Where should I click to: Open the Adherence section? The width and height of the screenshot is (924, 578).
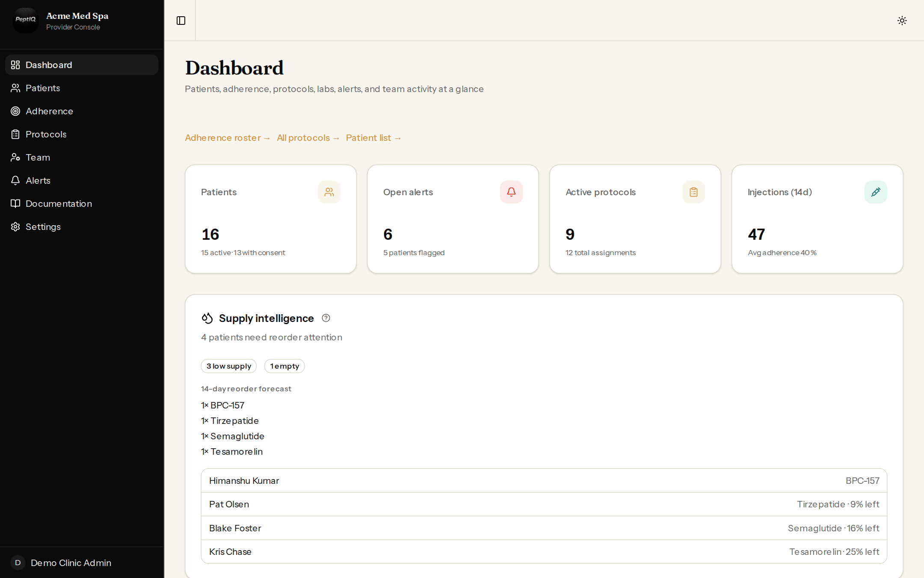point(82,111)
